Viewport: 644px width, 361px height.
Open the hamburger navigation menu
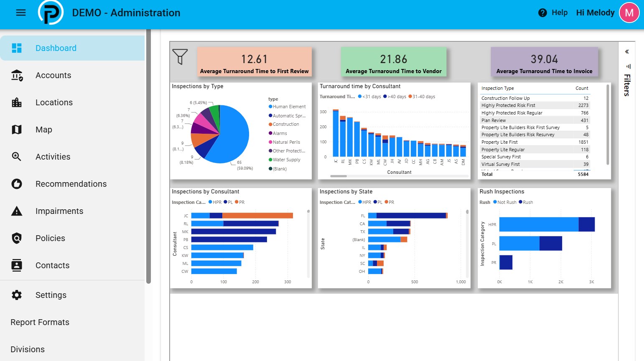[x=21, y=13]
